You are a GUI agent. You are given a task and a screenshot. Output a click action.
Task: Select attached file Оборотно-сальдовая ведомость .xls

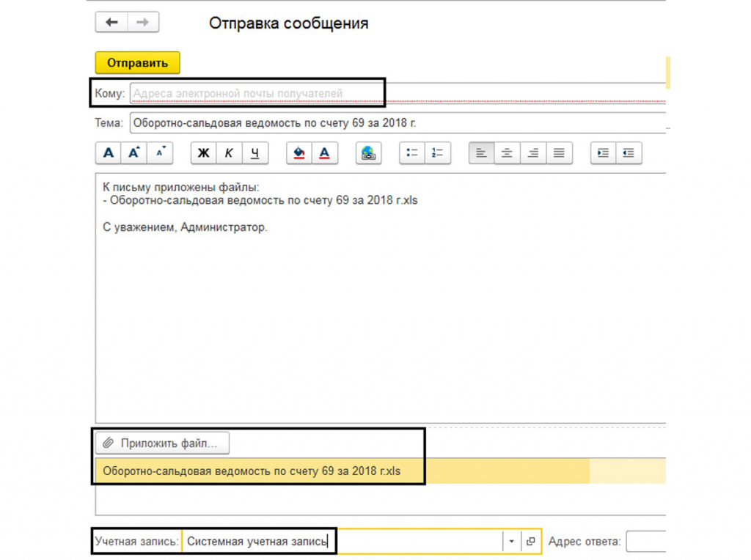tap(381, 471)
